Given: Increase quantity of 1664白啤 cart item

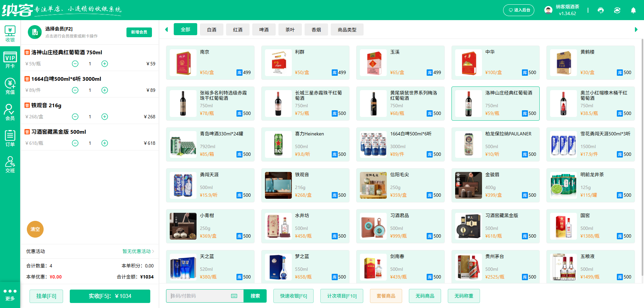Looking at the screenshot, I should [x=105, y=90].
